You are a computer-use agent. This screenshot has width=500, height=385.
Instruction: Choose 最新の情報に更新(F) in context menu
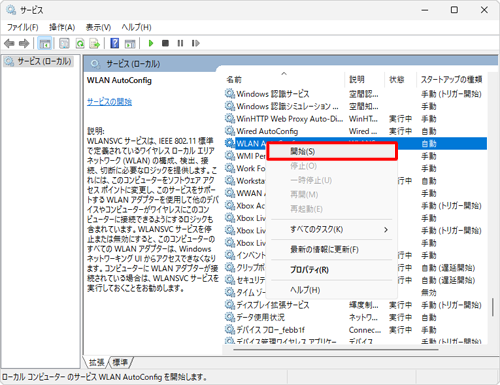pyautogui.click(x=332, y=249)
